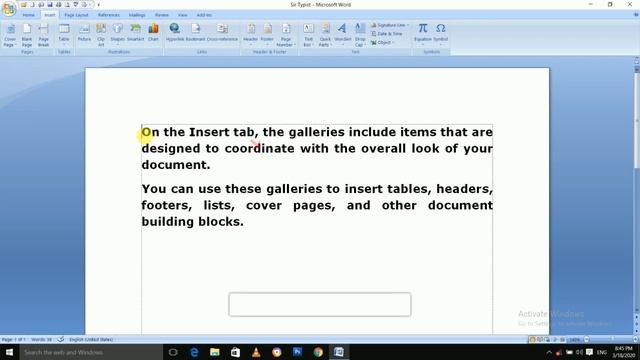Open File Explorer from the taskbar
This screenshot has width=640, height=360.
click(x=215, y=352)
